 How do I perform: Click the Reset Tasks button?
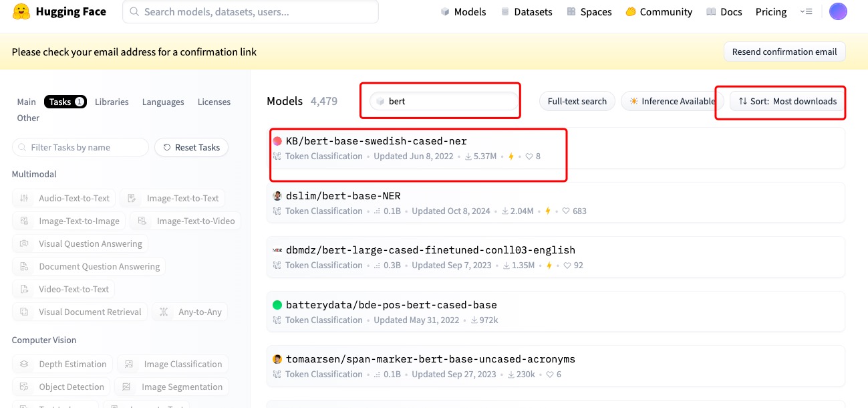pyautogui.click(x=192, y=147)
